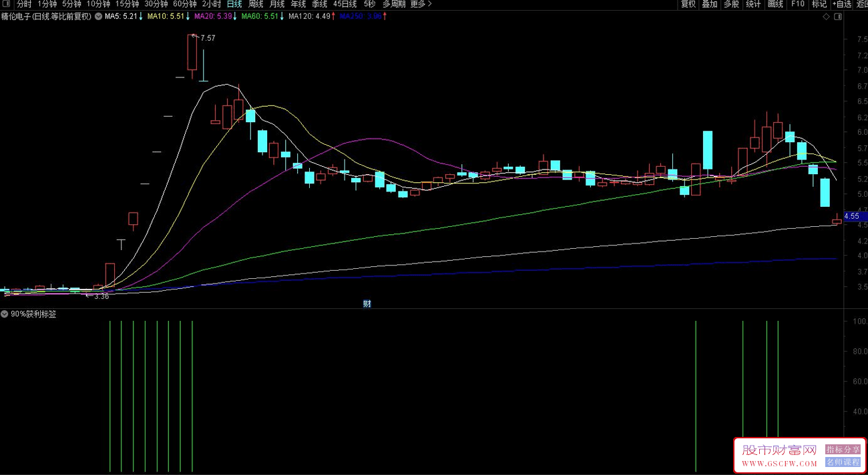Image resolution: width=868 pixels, height=475 pixels.
Task: Click the panel layout icon at top-left
Action: (x=7, y=4)
